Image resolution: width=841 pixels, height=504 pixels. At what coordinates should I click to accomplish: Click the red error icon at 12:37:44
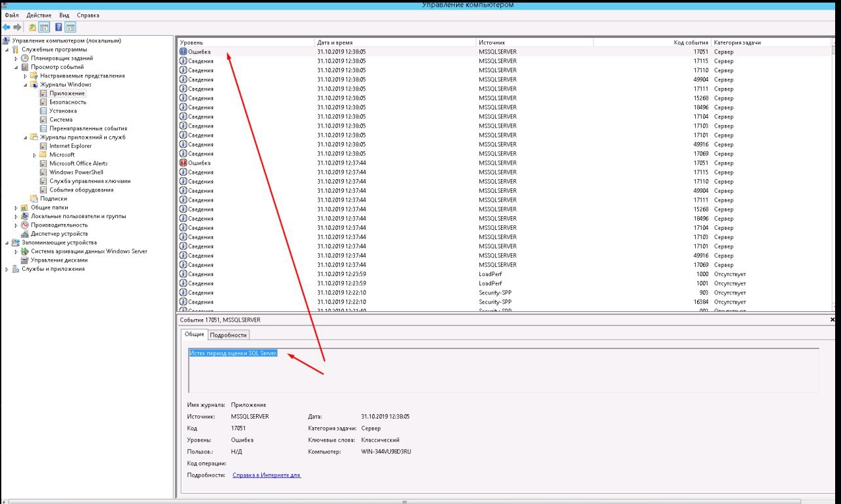coord(183,163)
